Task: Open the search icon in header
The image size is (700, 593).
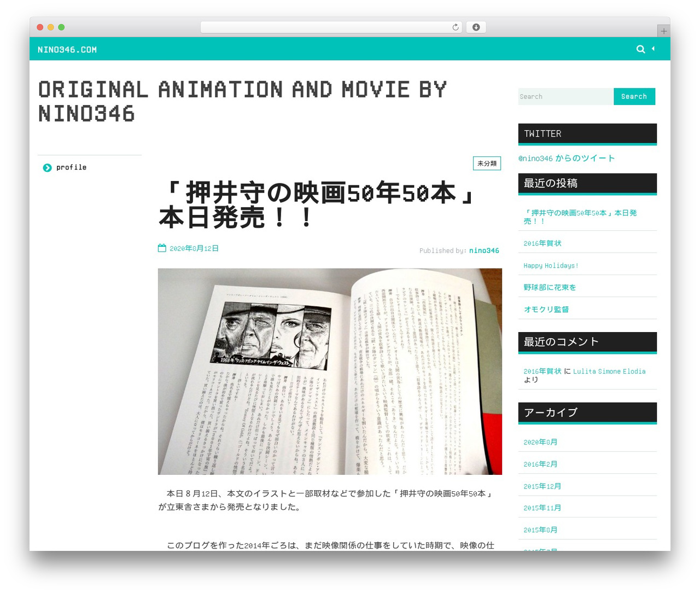Action: coord(640,49)
